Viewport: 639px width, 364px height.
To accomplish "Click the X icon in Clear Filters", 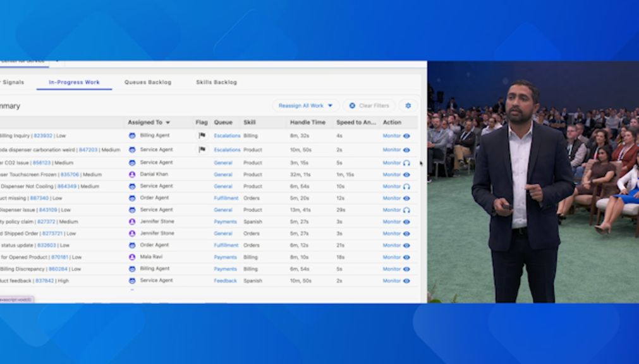I will pos(353,106).
